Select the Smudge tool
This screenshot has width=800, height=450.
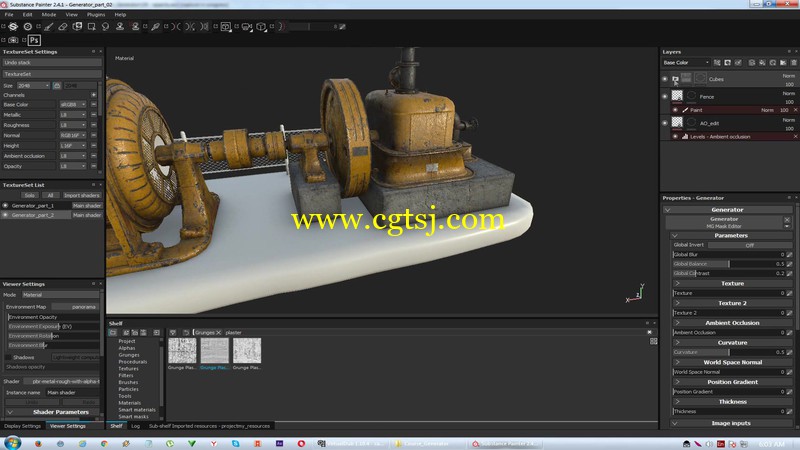[106, 27]
